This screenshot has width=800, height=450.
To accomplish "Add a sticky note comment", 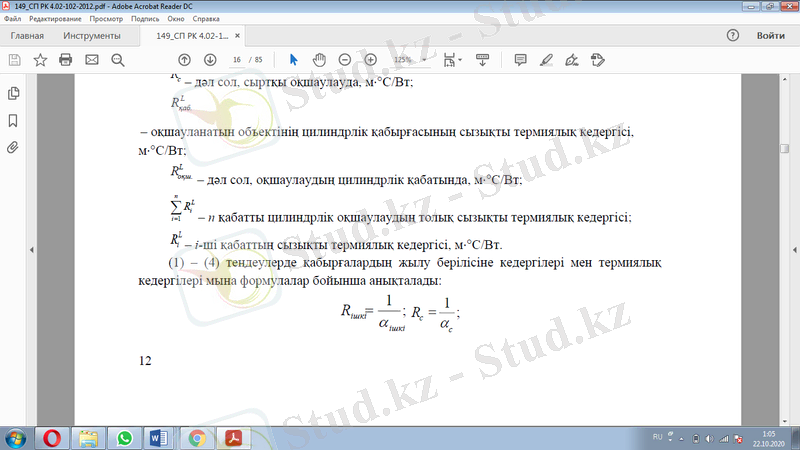I will click(x=520, y=59).
